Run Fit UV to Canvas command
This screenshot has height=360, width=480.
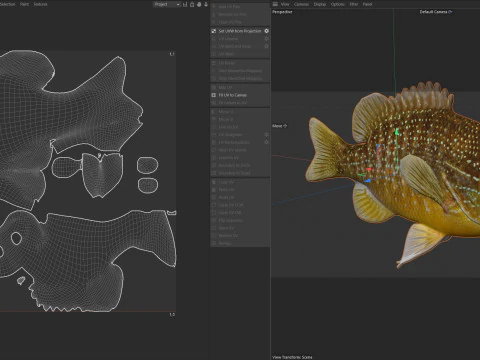pyautogui.click(x=233, y=95)
